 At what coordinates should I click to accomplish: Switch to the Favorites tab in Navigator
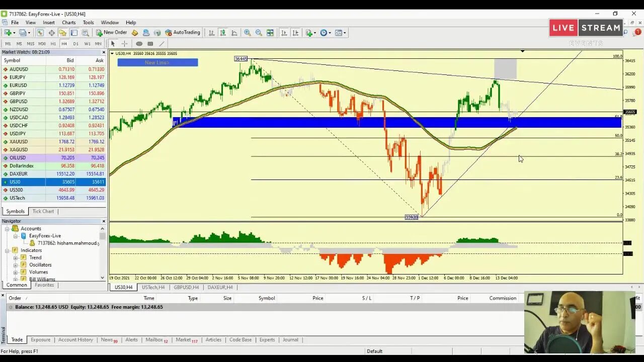[x=44, y=285]
